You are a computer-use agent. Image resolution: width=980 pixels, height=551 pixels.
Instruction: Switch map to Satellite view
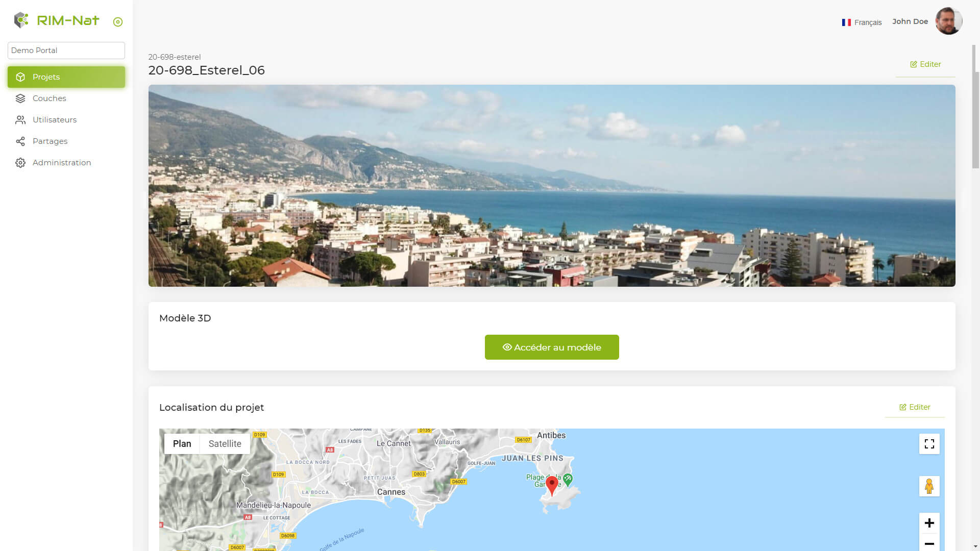pyautogui.click(x=225, y=444)
